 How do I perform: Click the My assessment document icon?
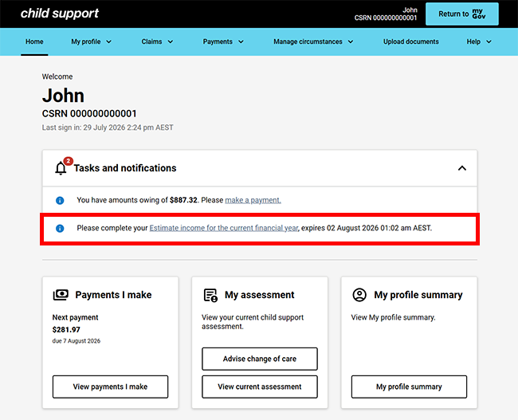click(210, 295)
